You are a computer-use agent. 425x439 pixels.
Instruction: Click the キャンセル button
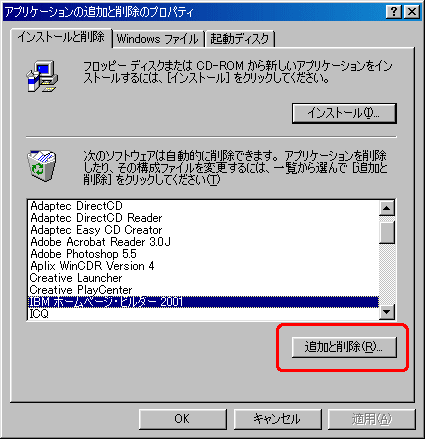coord(277,419)
